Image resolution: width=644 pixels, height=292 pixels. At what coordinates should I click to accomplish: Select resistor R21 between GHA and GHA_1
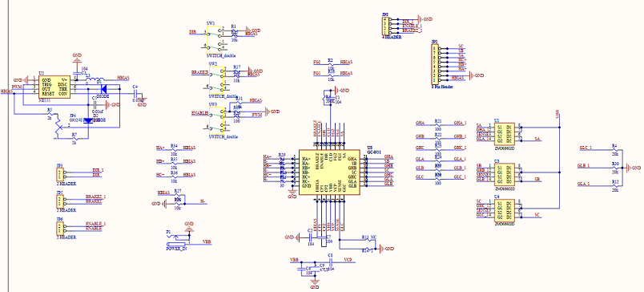coord(438,124)
